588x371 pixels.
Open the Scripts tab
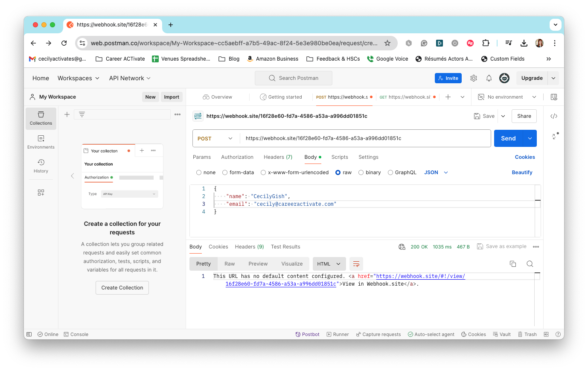340,157
